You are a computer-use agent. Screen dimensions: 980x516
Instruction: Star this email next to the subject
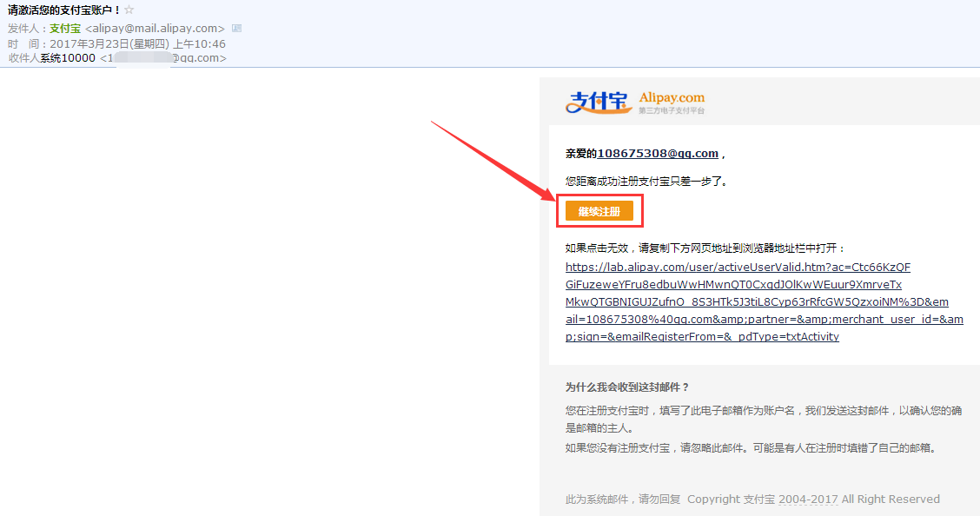pos(129,10)
